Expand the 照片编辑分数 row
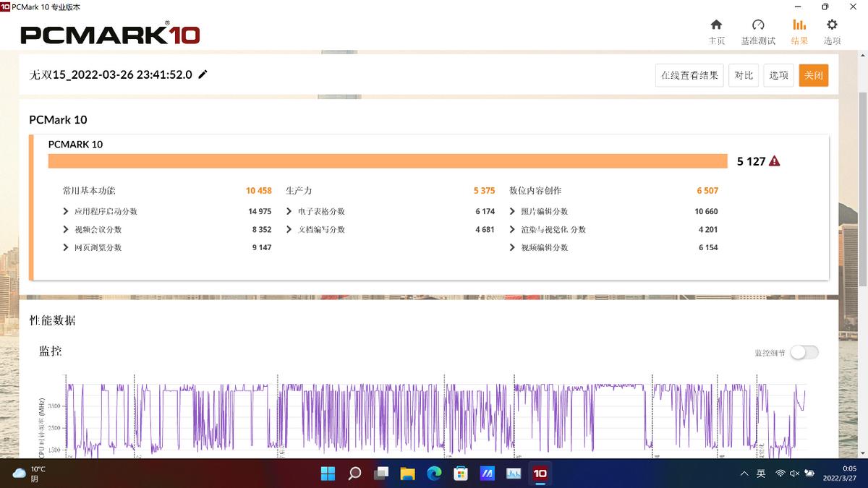The width and height of the screenshot is (868, 488). click(x=512, y=212)
